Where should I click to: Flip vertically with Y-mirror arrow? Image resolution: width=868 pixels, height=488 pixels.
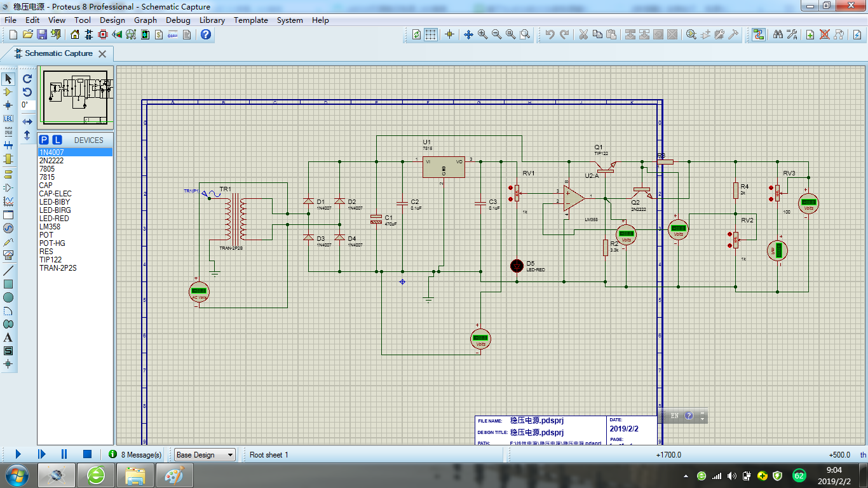[x=27, y=135]
